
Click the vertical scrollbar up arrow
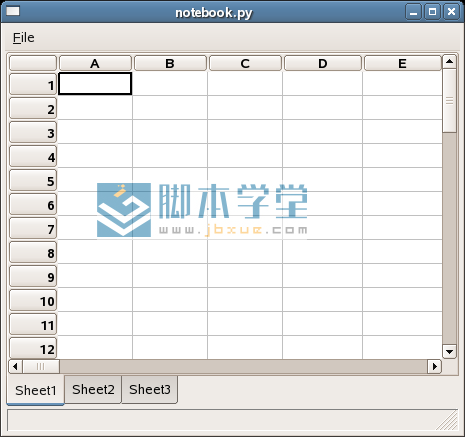click(x=449, y=62)
